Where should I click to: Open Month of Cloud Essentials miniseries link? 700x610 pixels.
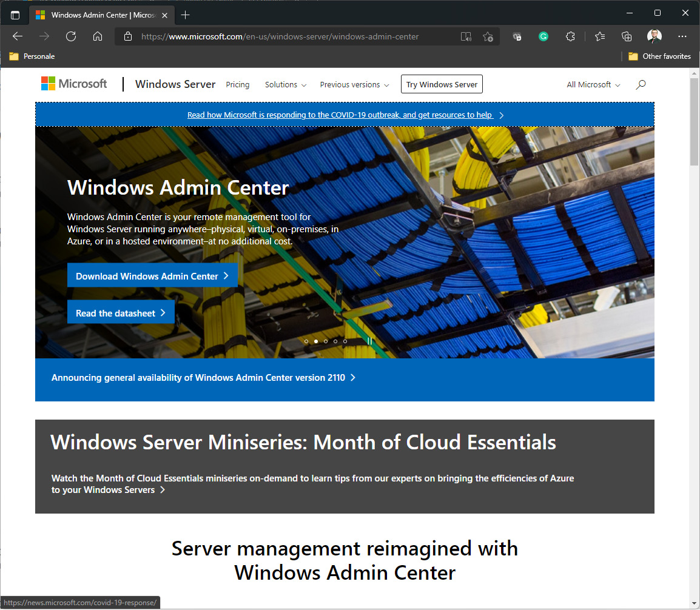pyautogui.click(x=312, y=484)
